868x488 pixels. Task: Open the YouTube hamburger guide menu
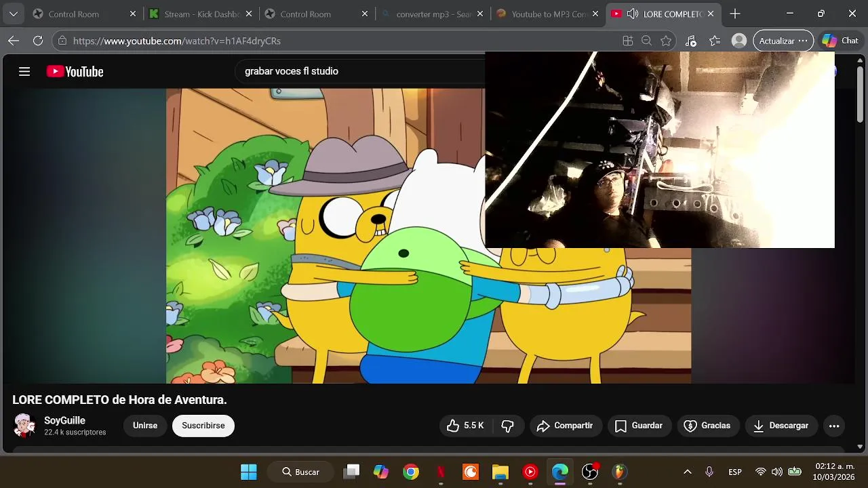point(24,71)
